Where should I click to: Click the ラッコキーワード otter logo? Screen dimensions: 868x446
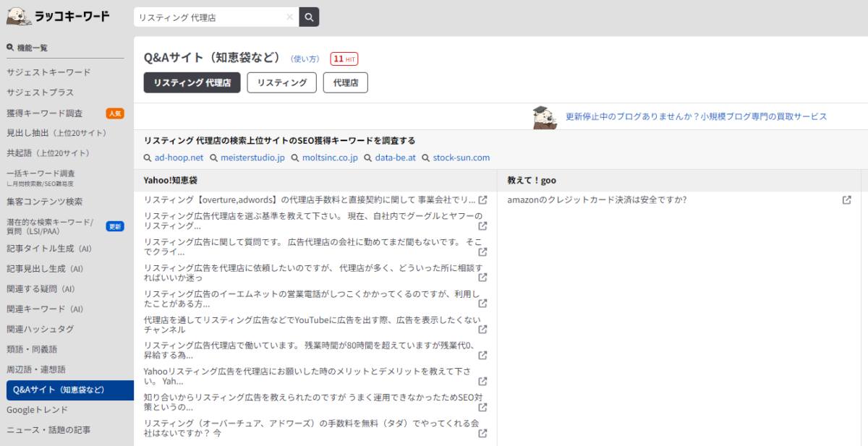tap(58, 16)
